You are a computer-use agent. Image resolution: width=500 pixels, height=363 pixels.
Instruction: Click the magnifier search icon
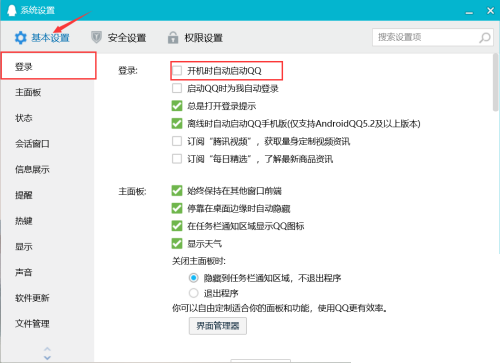[x=485, y=37]
